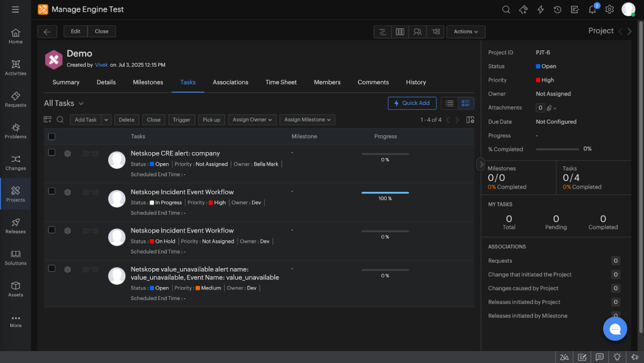The height and width of the screenshot is (363, 644).
Task: Switch to the Details tab
Action: pyautogui.click(x=106, y=82)
